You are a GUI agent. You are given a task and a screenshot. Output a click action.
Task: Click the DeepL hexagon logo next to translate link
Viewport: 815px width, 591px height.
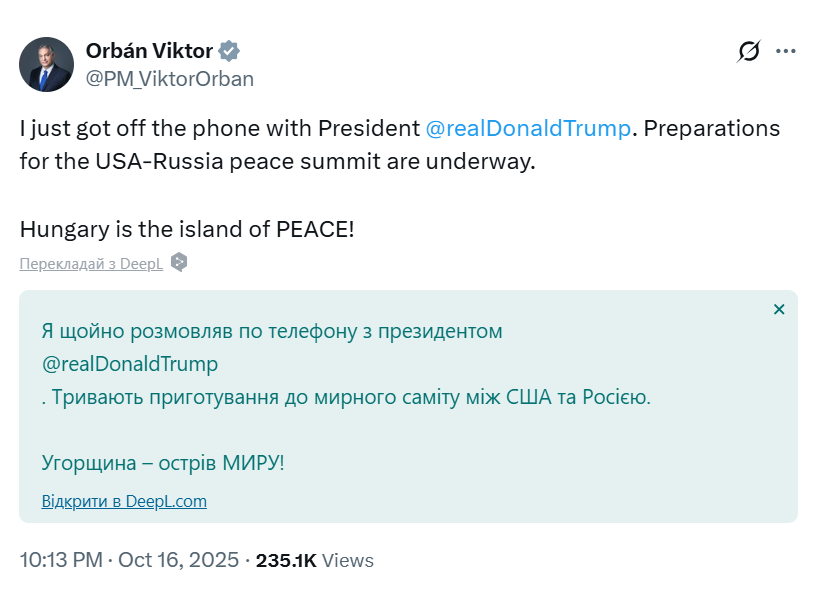coord(179,263)
